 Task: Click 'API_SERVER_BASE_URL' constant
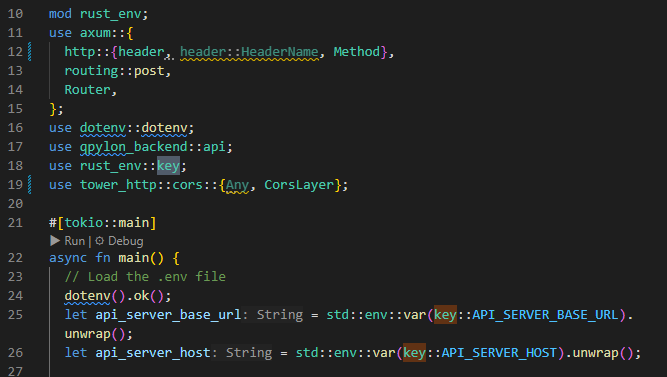tap(545, 315)
